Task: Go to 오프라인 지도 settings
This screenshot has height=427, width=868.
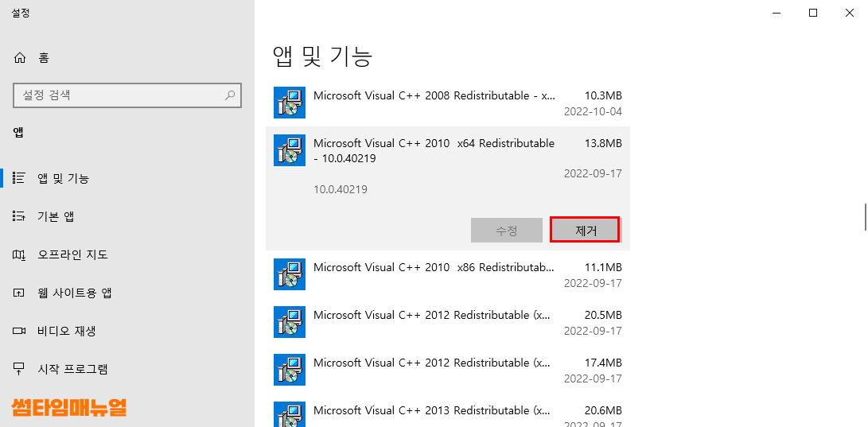Action: (x=127, y=254)
